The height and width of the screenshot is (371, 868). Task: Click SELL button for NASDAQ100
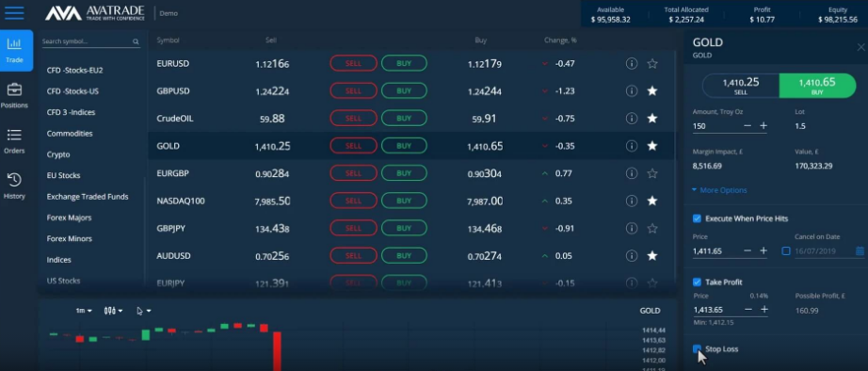pyautogui.click(x=353, y=201)
